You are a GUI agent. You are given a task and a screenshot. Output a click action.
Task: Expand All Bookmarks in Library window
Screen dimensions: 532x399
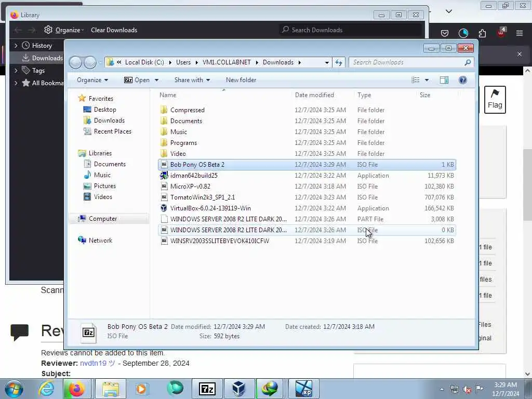pos(16,83)
